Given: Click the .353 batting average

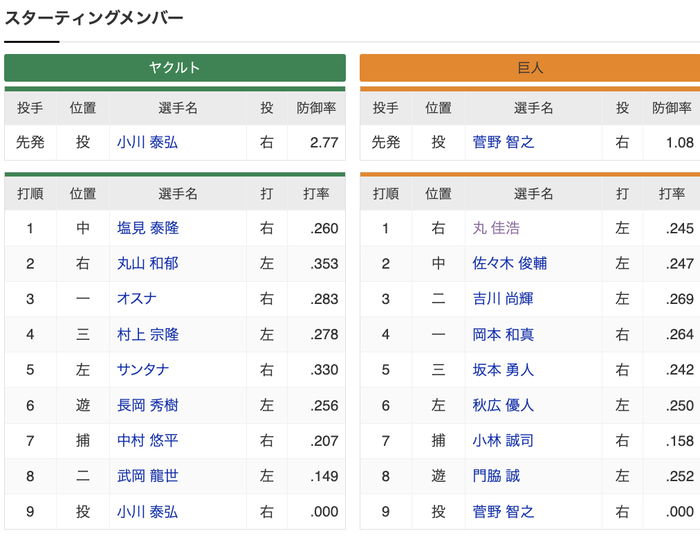Looking at the screenshot, I should click(324, 264).
